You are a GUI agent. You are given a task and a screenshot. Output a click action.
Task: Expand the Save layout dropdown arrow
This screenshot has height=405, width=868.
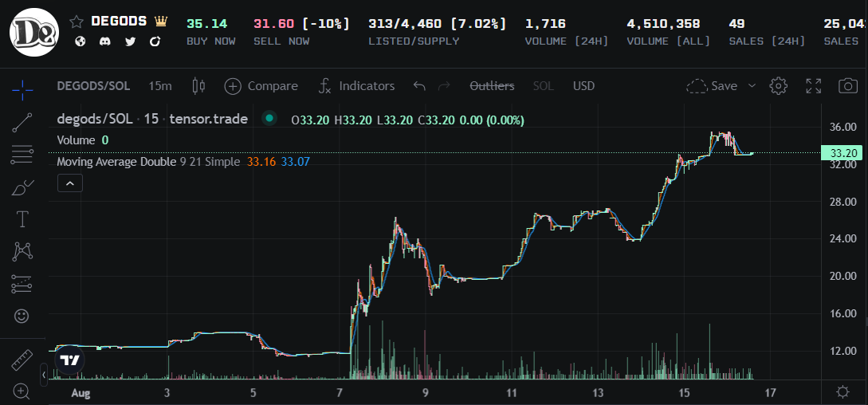[752, 86]
